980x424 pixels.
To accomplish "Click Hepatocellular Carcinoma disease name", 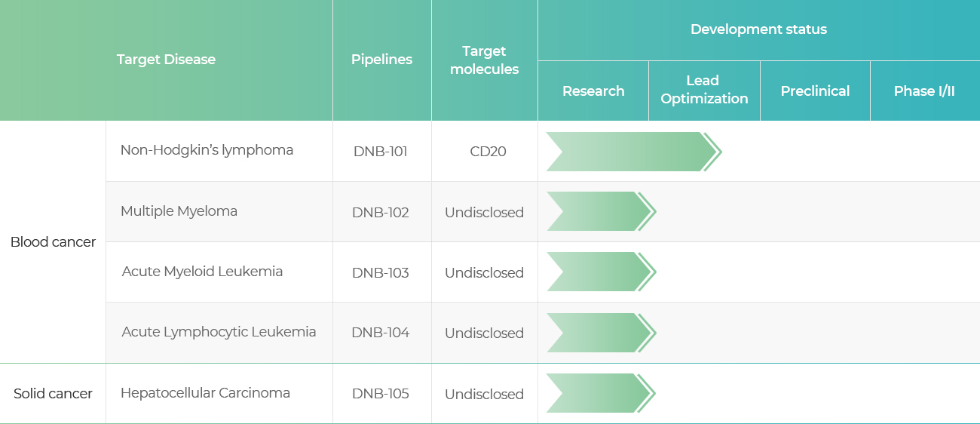I will click(x=205, y=393).
